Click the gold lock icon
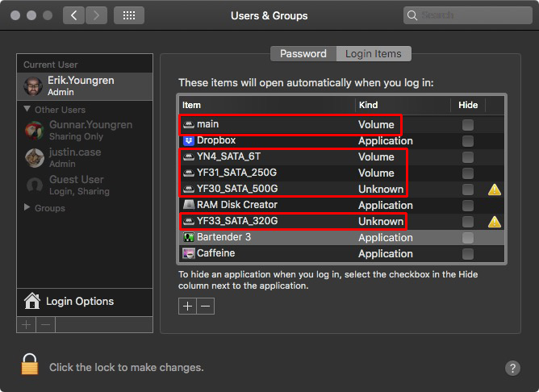This screenshot has height=392, width=539. tap(30, 365)
